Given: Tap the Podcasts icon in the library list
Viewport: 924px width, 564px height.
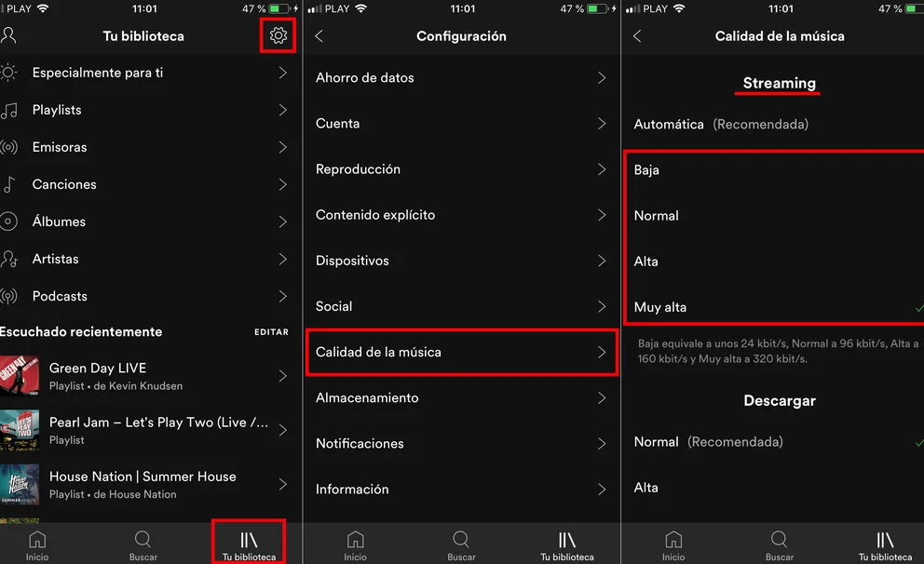Looking at the screenshot, I should tap(8, 296).
